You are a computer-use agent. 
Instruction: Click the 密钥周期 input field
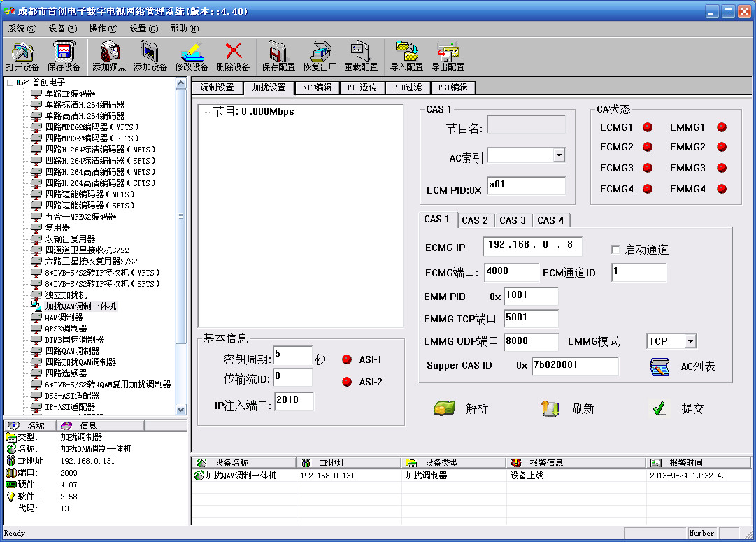292,355
